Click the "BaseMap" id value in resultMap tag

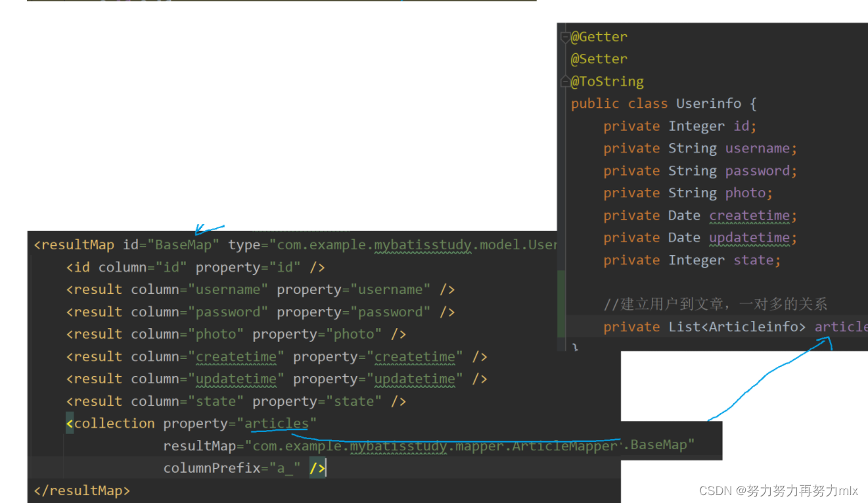point(184,245)
